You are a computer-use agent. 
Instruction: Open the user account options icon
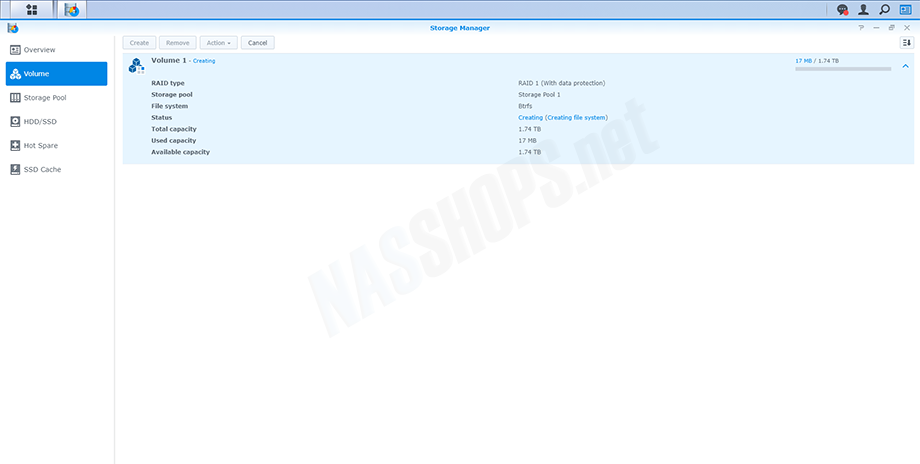(x=863, y=9)
